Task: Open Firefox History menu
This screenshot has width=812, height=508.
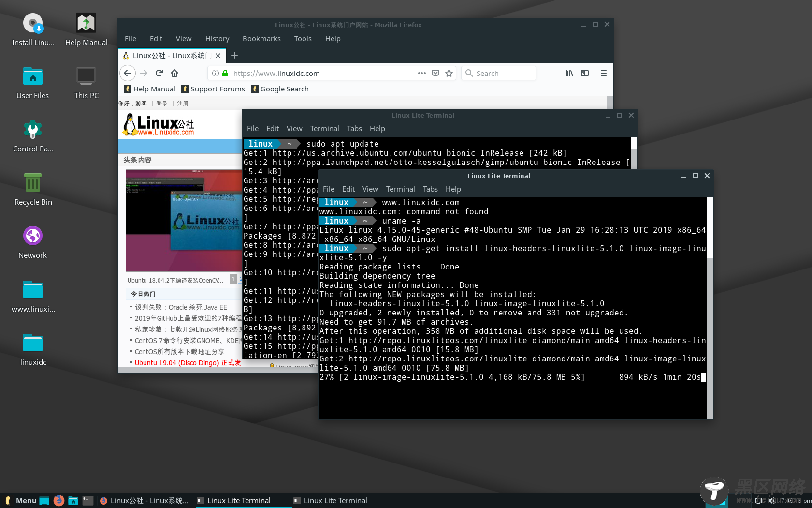Action: pos(217,39)
